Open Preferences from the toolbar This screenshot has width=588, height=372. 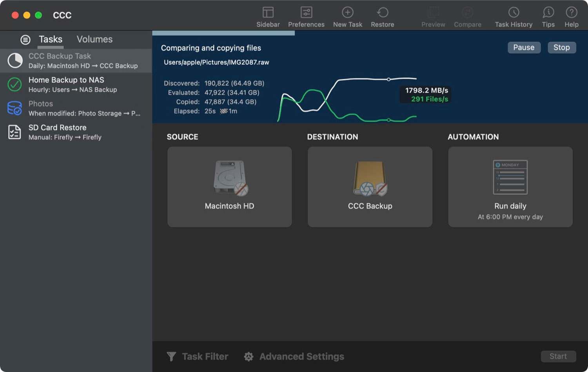click(306, 13)
